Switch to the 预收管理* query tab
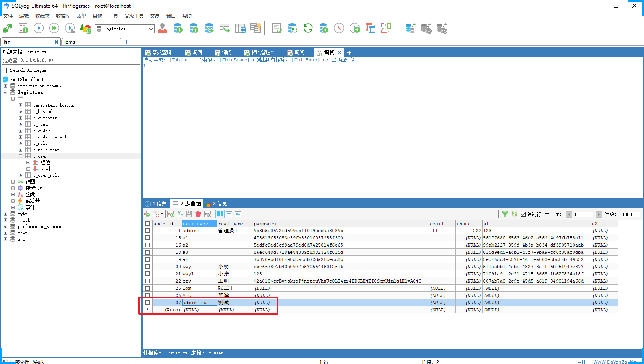This screenshot has width=644, height=364. click(x=259, y=52)
